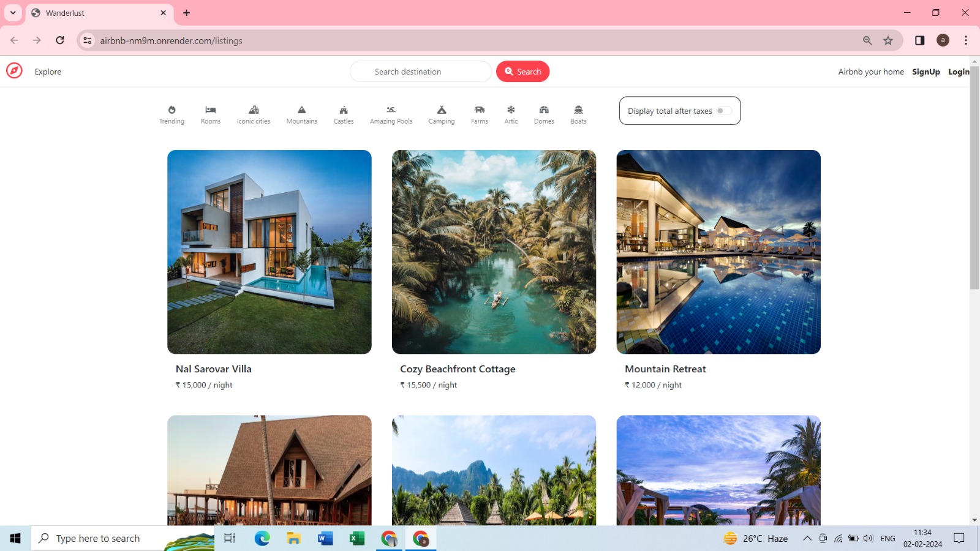Open Chrome side panel

[x=919, y=40]
